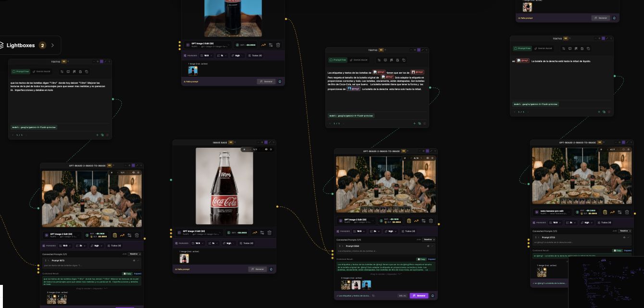Click clipboard icon in nano-banana-pro-edit node
Screen dimensions: 644x308
point(605,212)
